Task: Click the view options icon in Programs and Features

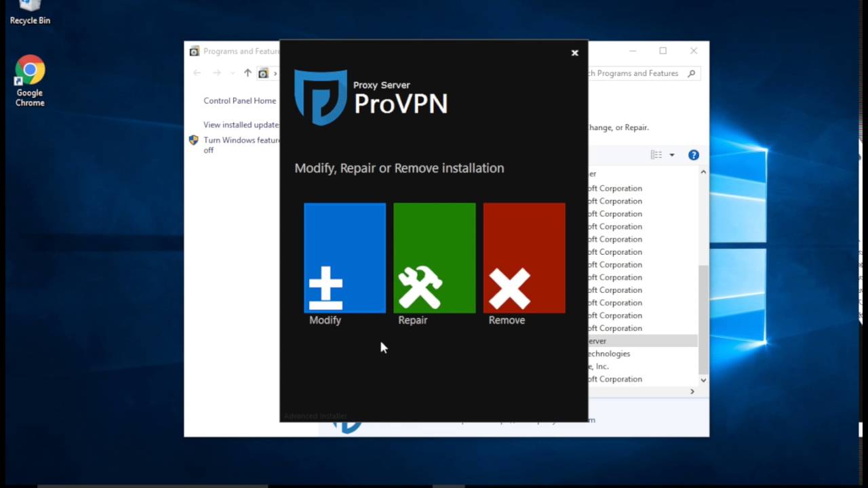Action: coord(656,155)
